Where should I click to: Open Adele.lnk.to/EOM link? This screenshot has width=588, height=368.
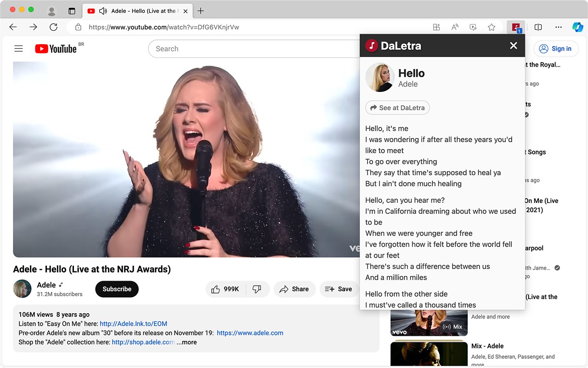point(134,324)
